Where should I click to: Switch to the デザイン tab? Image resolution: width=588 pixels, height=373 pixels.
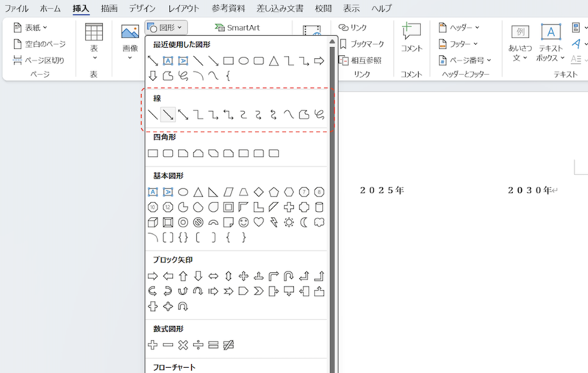pyautogui.click(x=143, y=8)
